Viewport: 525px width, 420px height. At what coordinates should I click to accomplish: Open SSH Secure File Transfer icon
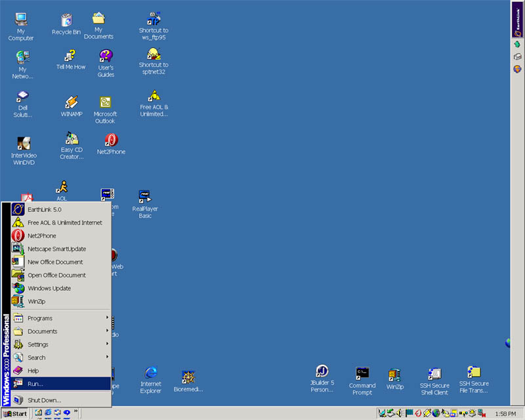(474, 379)
